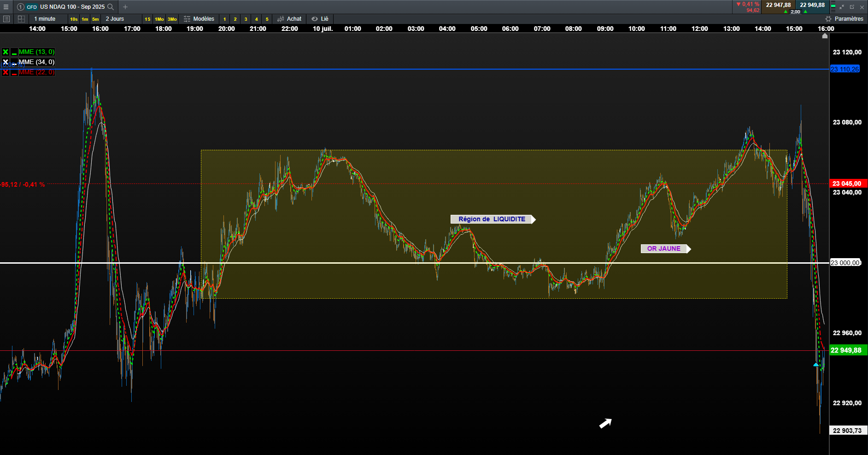Click the 2,00 spread value
The width and height of the screenshot is (868, 455).
795,12
